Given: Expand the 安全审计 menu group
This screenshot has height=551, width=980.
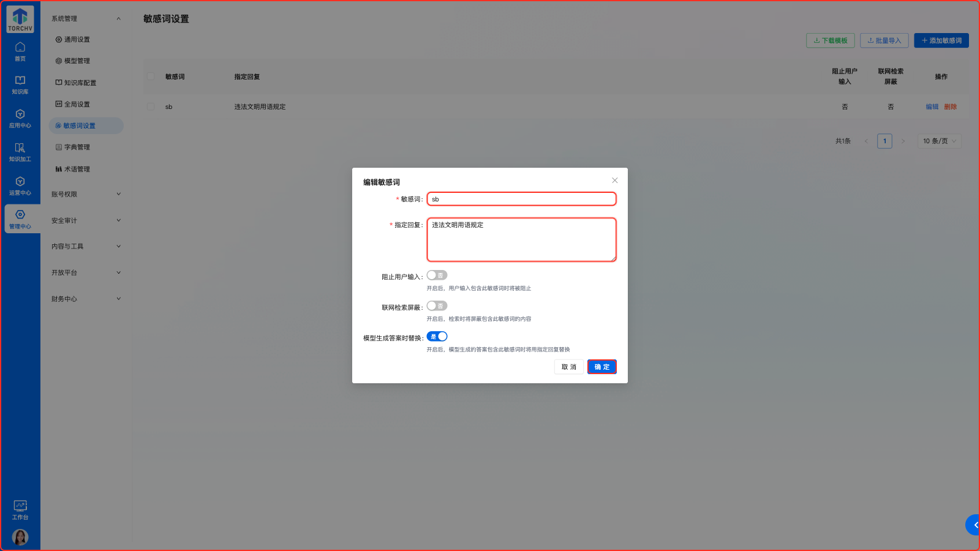Looking at the screenshot, I should point(86,220).
